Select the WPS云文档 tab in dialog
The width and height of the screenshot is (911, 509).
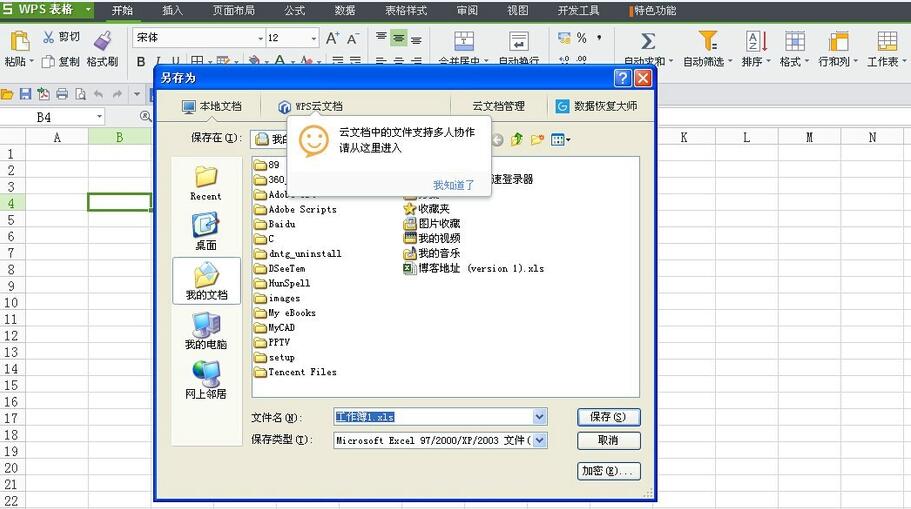click(x=311, y=106)
